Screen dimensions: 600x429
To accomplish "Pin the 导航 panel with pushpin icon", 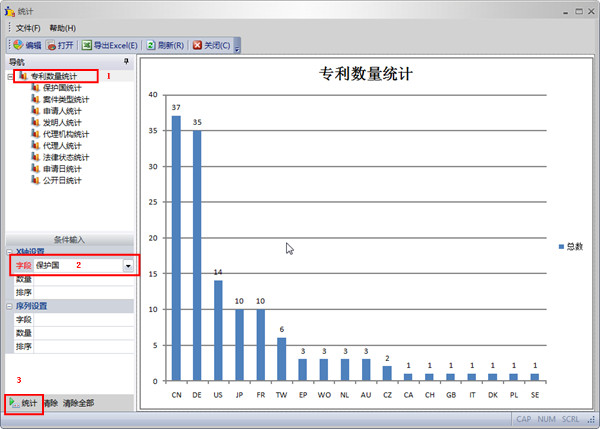I will coord(126,62).
